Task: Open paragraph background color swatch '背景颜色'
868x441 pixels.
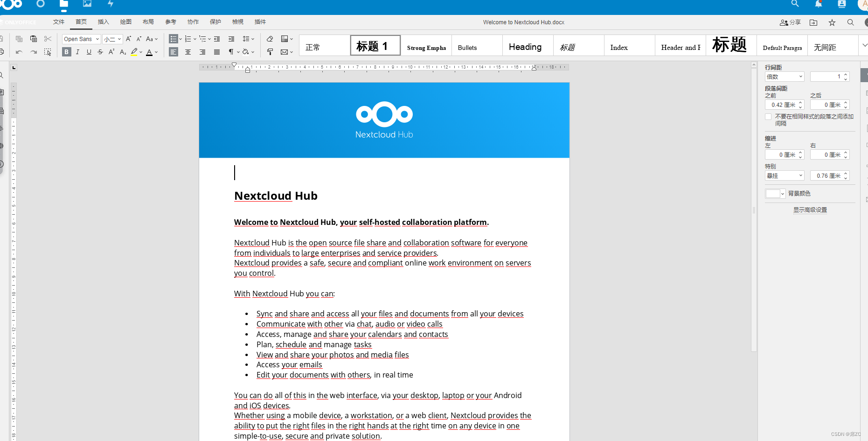Action: coord(775,194)
